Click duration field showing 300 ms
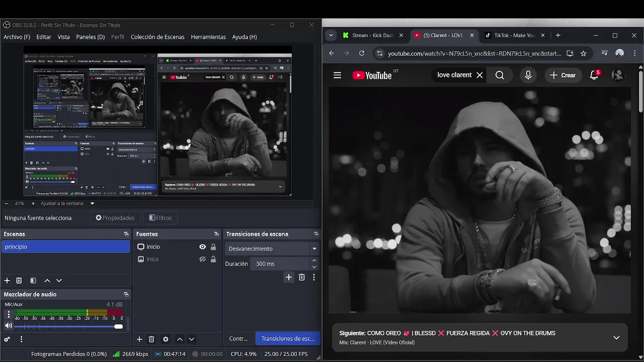The width and height of the screenshot is (644, 362). pyautogui.click(x=281, y=264)
